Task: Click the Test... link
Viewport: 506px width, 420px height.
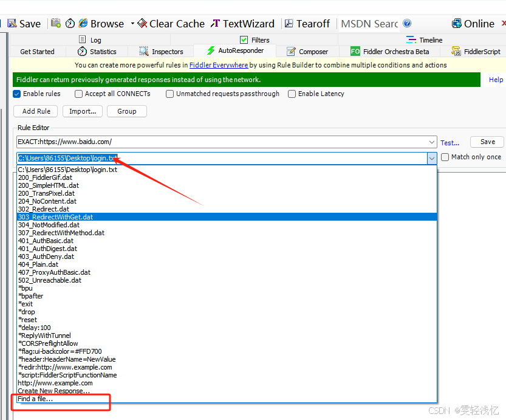Action: pyautogui.click(x=450, y=143)
